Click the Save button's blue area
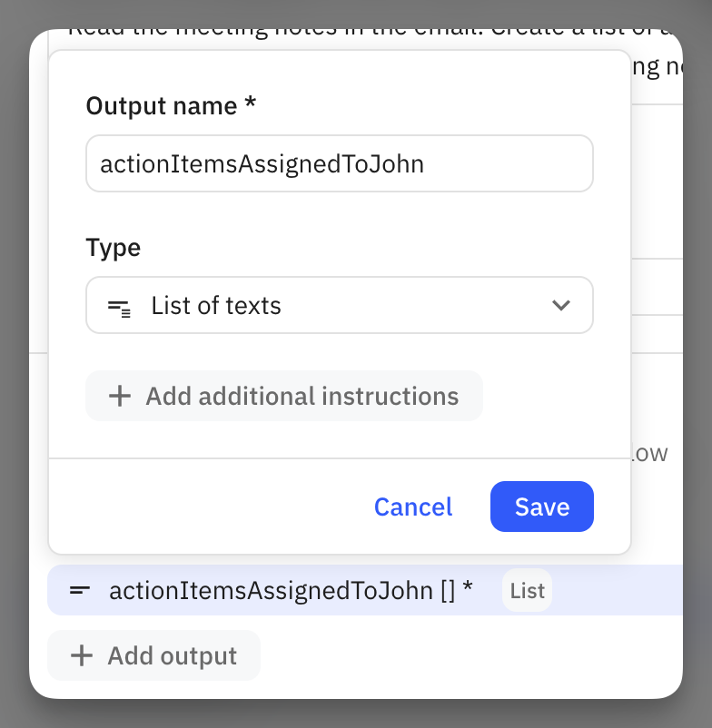 [x=541, y=507]
